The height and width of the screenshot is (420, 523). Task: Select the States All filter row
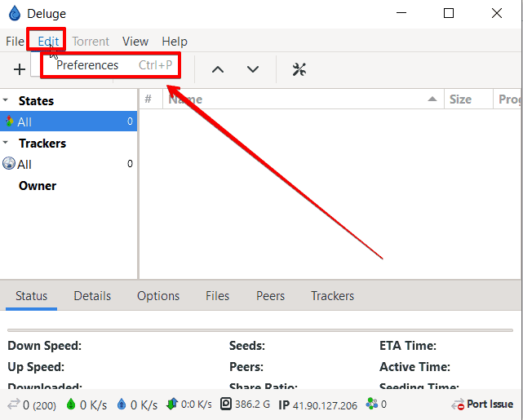[69, 122]
